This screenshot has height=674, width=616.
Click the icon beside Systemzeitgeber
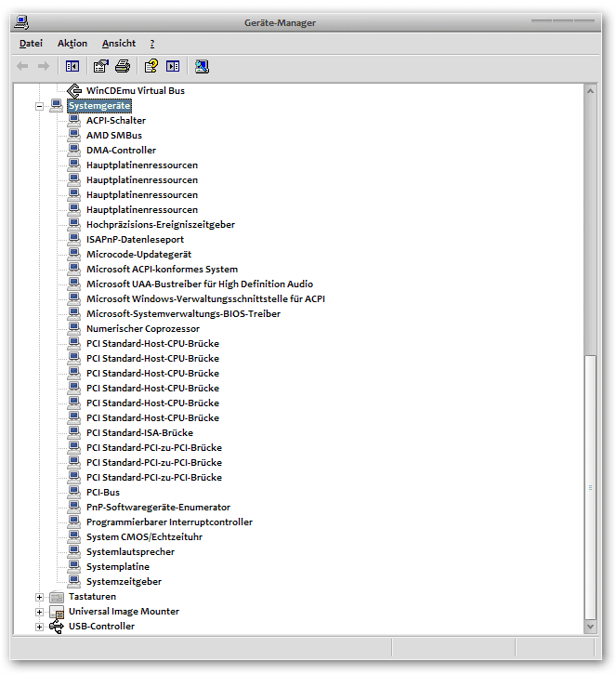(74, 581)
